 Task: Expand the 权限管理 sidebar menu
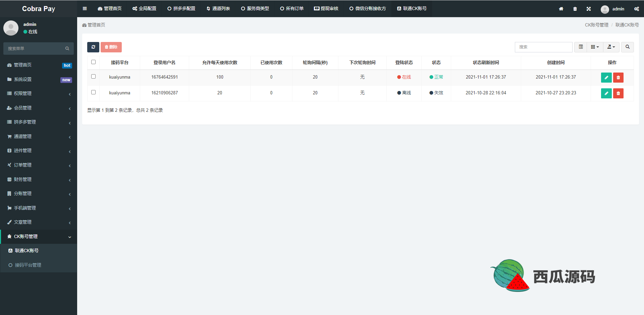[39, 94]
